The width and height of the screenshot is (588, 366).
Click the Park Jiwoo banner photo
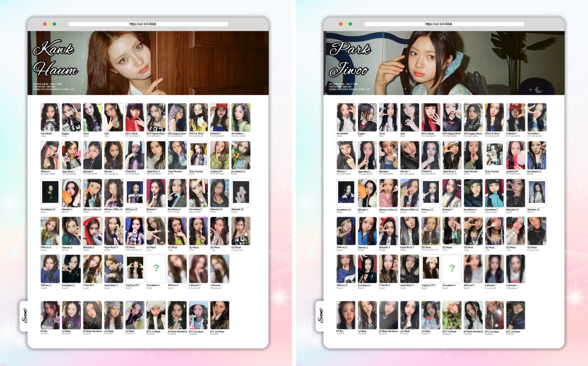(444, 63)
